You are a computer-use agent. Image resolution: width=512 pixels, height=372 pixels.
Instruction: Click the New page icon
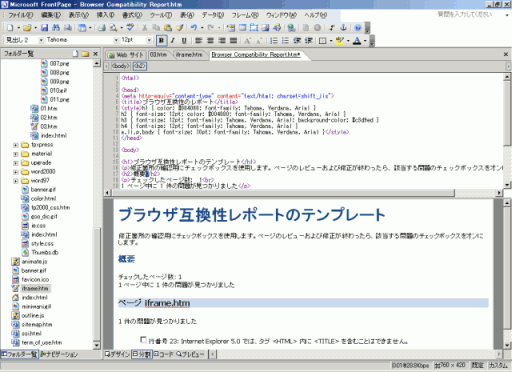point(10,28)
